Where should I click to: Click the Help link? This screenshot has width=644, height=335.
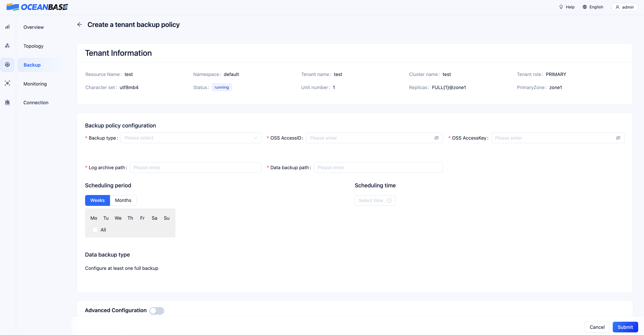(x=567, y=7)
